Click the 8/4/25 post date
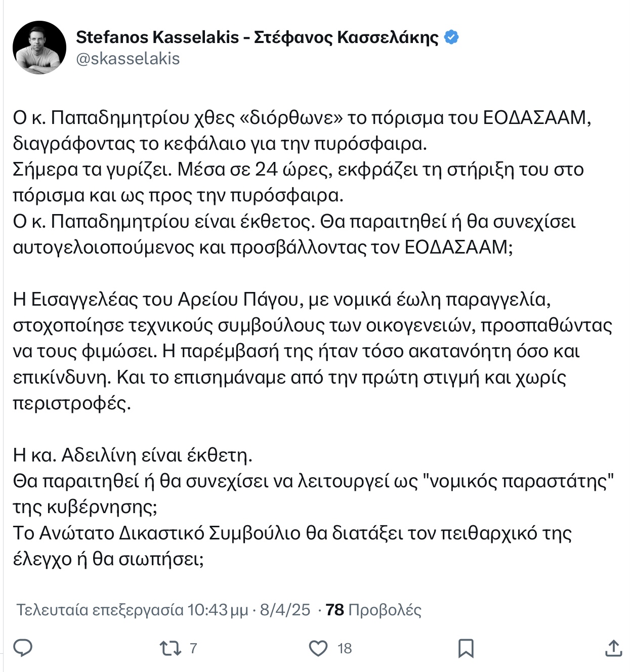Image resolution: width=631 pixels, height=672 pixels. (285, 610)
